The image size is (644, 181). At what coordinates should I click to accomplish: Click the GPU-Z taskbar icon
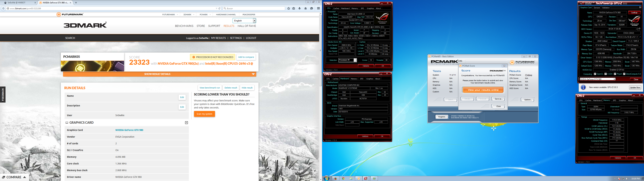tap(374, 178)
